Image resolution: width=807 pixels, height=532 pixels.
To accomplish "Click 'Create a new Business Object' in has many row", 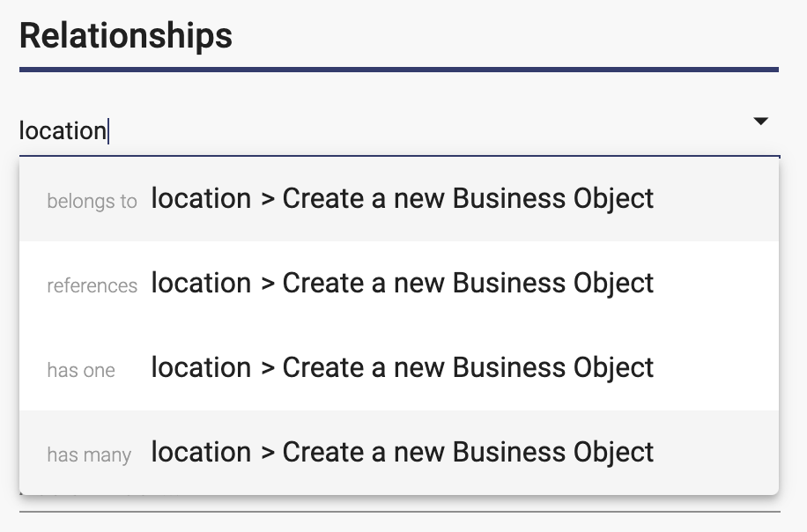I will pyautogui.click(x=468, y=453).
